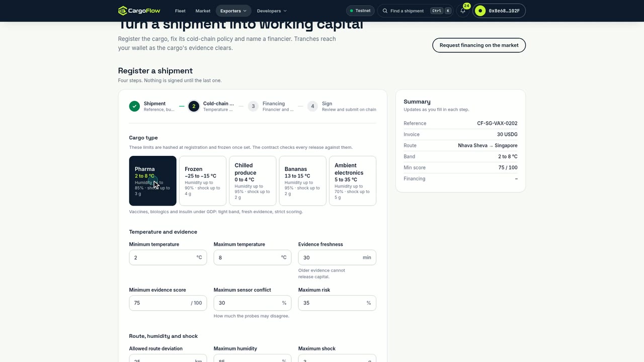
Task: Open the Market menu item
Action: [x=203, y=11]
